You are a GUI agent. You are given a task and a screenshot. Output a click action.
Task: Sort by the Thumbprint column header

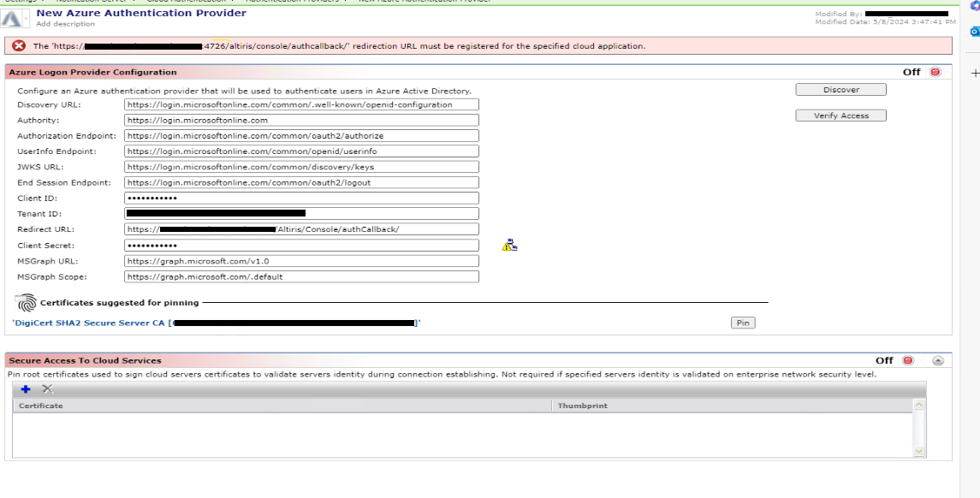[x=732, y=406]
